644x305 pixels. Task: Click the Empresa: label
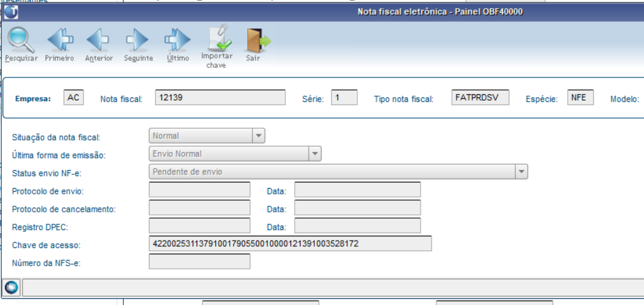[33, 99]
